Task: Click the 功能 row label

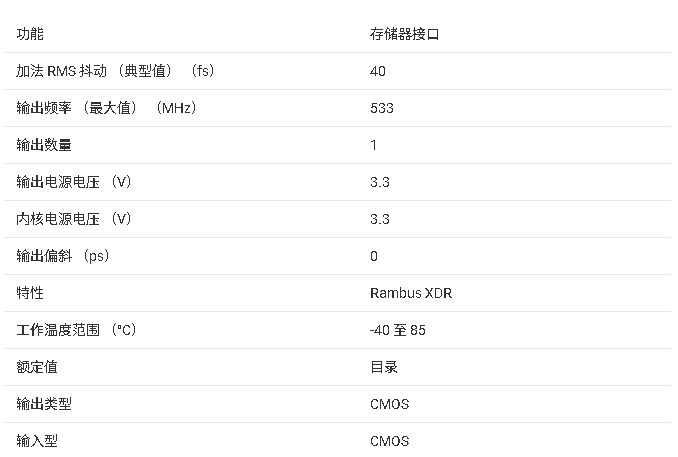Action: tap(30, 34)
